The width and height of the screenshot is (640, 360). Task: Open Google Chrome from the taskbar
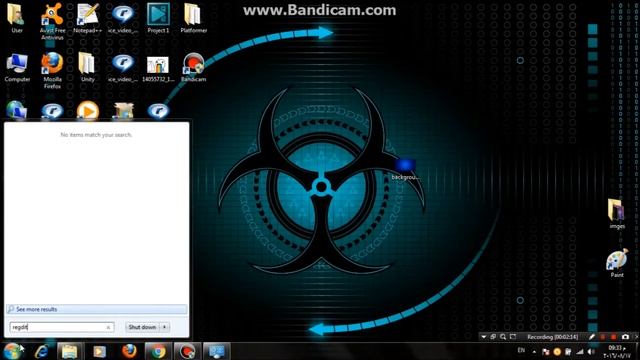(158, 351)
